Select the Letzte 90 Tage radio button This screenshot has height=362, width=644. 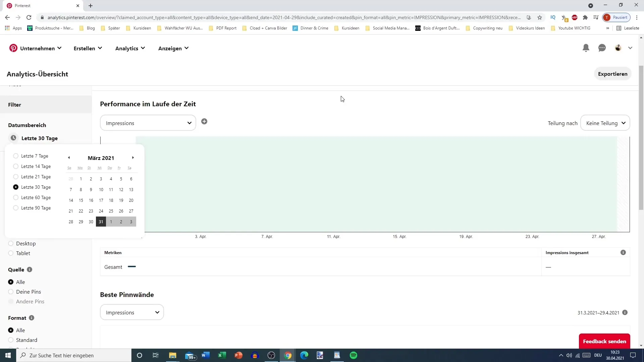click(15, 208)
